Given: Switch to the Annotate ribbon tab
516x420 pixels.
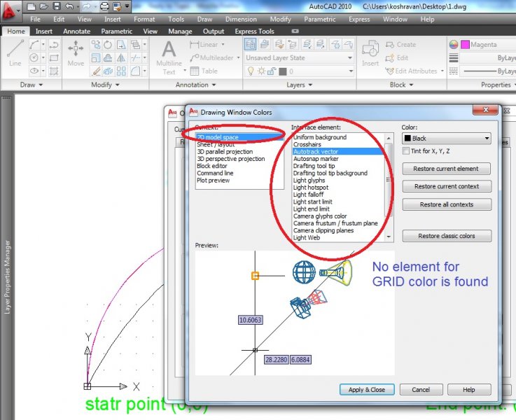Looking at the screenshot, I should 77,31.
